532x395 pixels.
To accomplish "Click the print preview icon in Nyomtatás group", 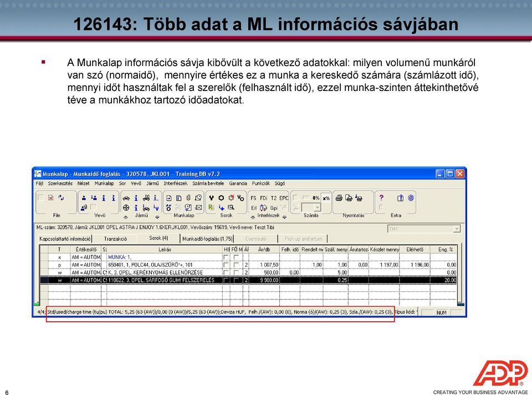I will [x=349, y=198].
